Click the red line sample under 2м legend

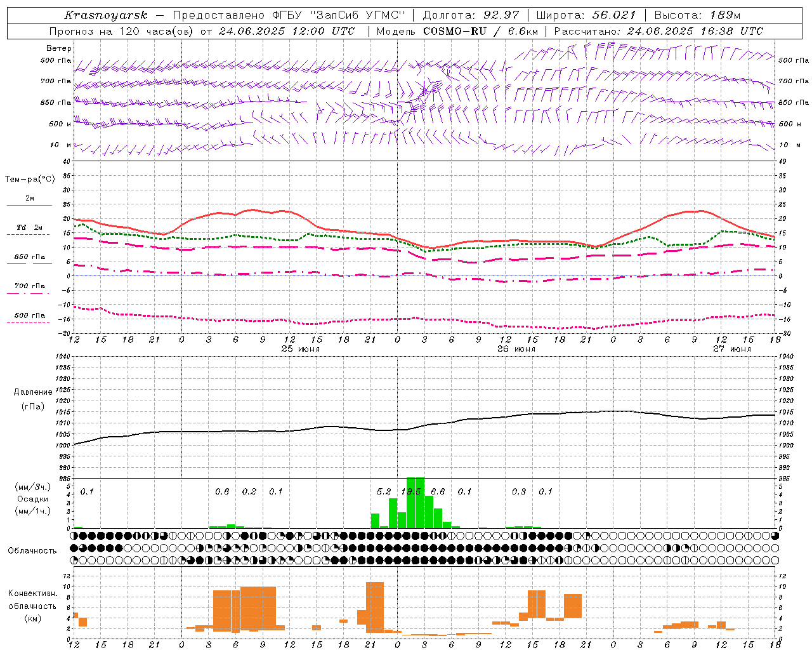pos(29,205)
